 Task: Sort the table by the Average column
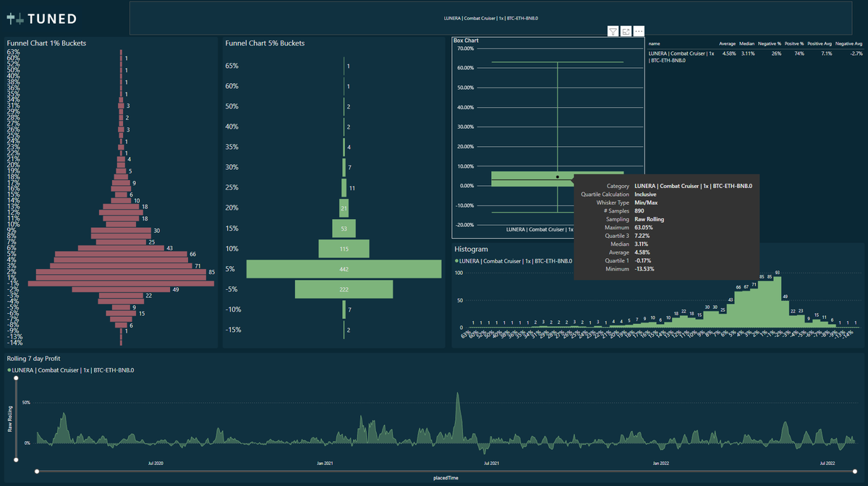[x=727, y=43]
